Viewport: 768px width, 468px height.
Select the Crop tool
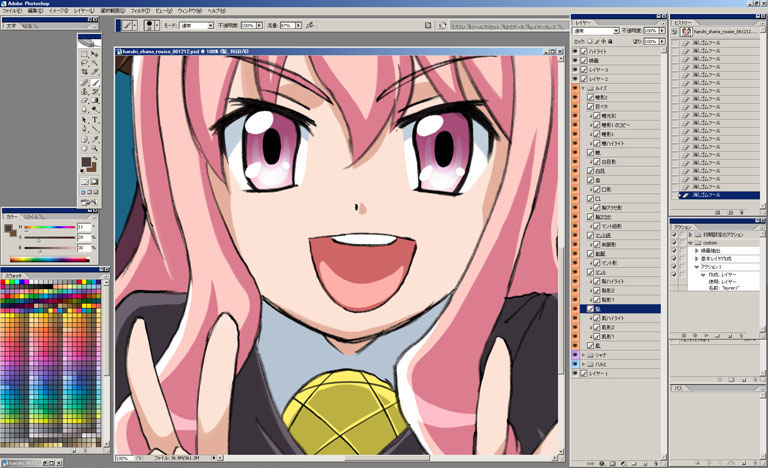(x=85, y=71)
